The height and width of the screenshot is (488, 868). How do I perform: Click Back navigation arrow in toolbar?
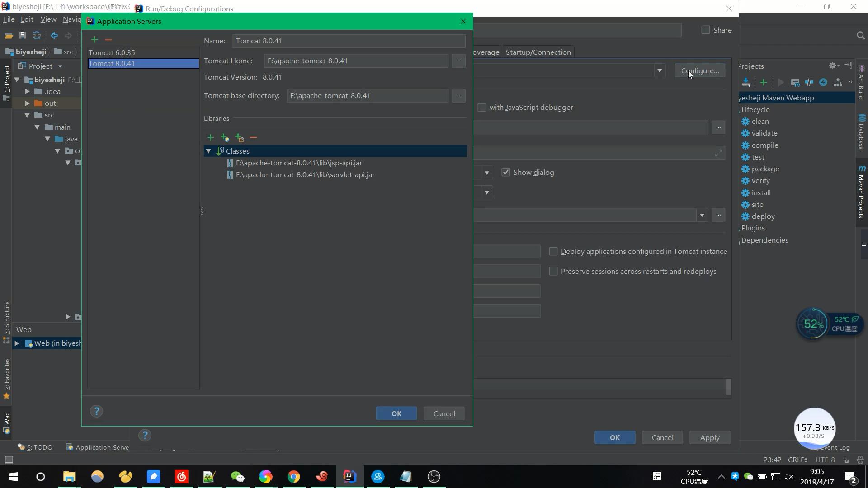(54, 36)
